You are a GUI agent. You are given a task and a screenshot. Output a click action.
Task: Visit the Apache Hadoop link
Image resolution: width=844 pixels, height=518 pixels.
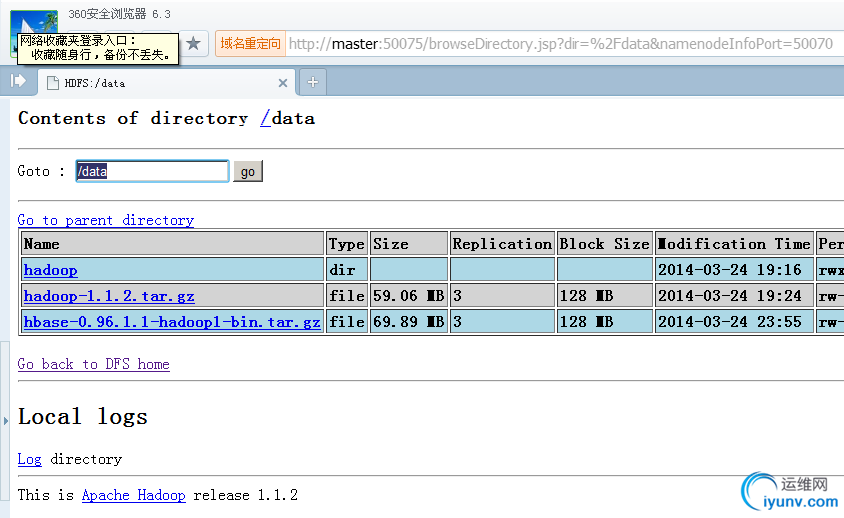click(133, 495)
